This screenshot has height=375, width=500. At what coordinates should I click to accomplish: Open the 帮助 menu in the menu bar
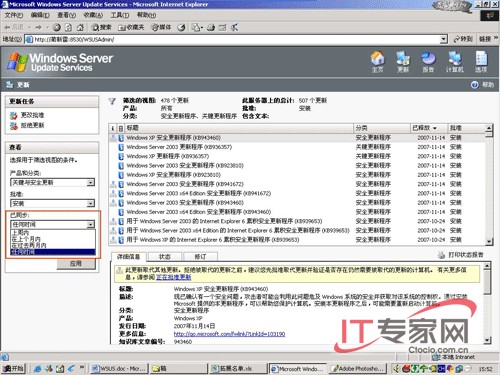point(146,15)
